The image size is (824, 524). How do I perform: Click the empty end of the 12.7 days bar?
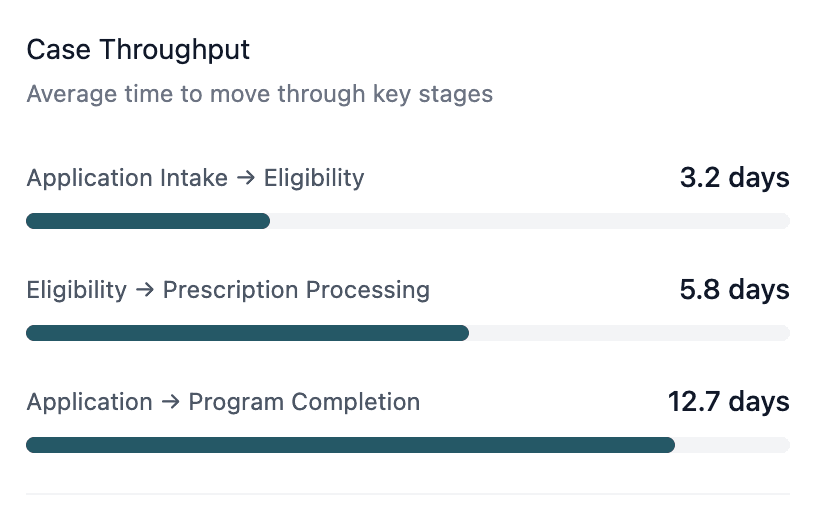tap(733, 445)
